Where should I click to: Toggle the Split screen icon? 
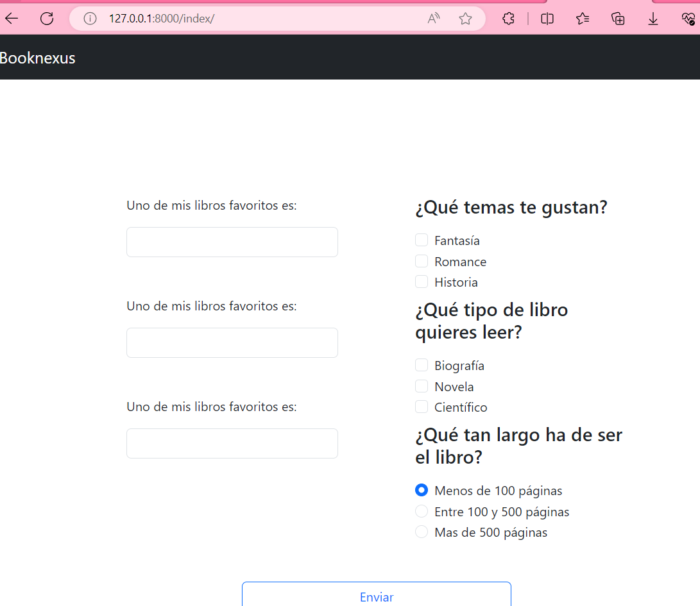547,19
